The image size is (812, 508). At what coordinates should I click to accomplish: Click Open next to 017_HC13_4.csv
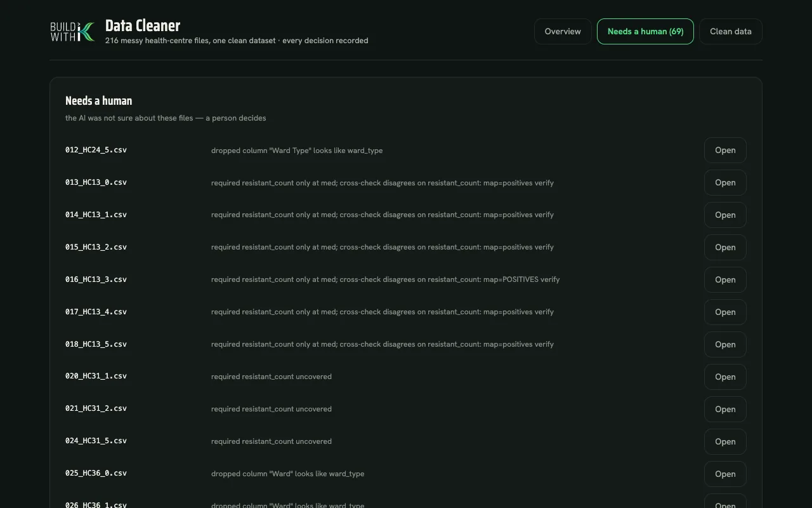pos(725,312)
